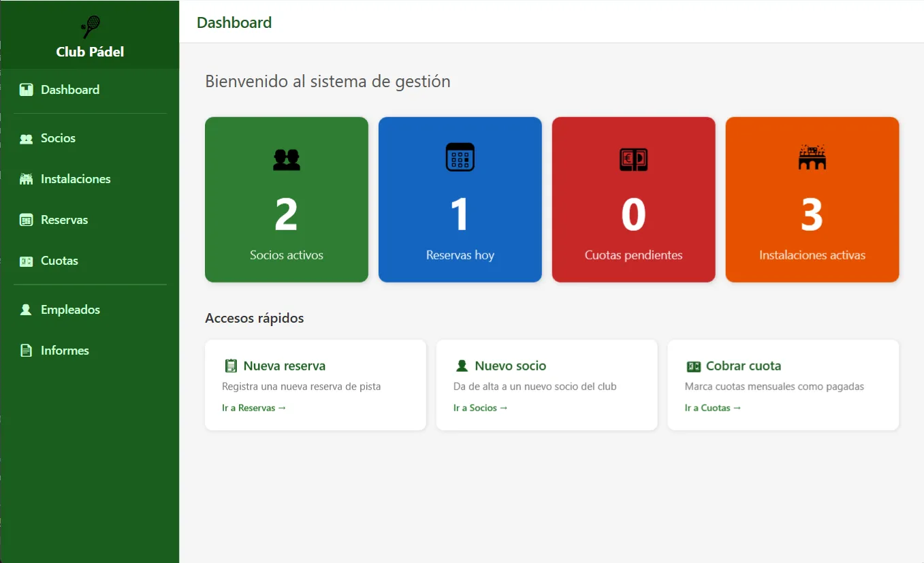Click the "Club Pádel" title in the sidebar
Image resolution: width=924 pixels, height=563 pixels.
[90, 52]
